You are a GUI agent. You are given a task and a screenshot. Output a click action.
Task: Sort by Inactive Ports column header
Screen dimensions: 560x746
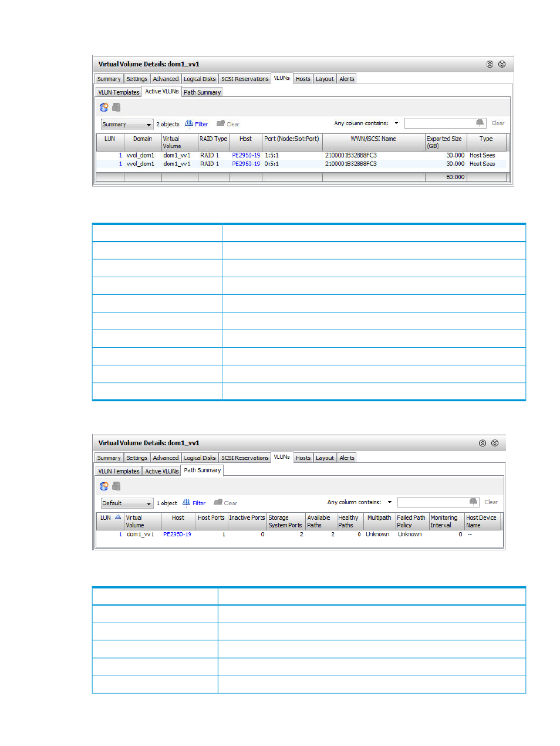247,521
